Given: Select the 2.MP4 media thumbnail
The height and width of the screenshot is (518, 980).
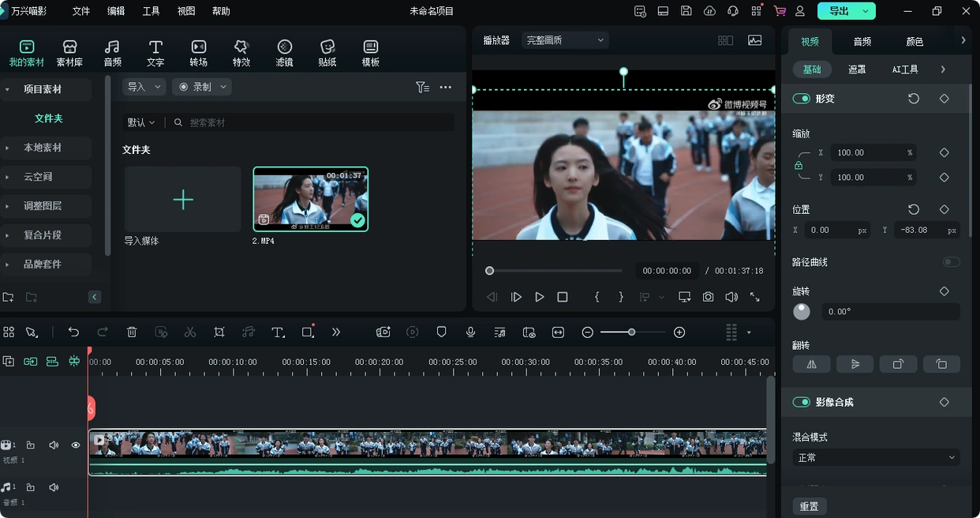Looking at the screenshot, I should pos(310,199).
